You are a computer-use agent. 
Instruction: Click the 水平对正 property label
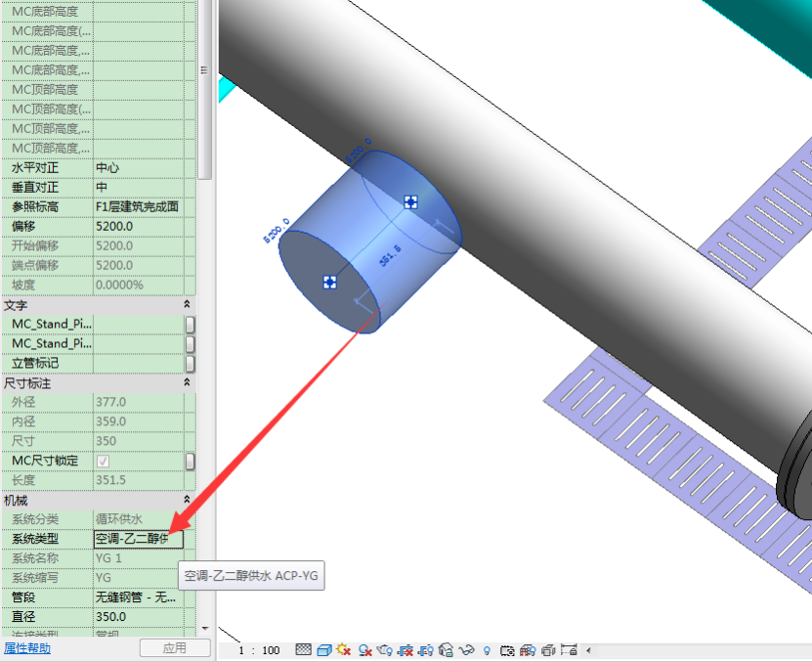tap(35, 168)
